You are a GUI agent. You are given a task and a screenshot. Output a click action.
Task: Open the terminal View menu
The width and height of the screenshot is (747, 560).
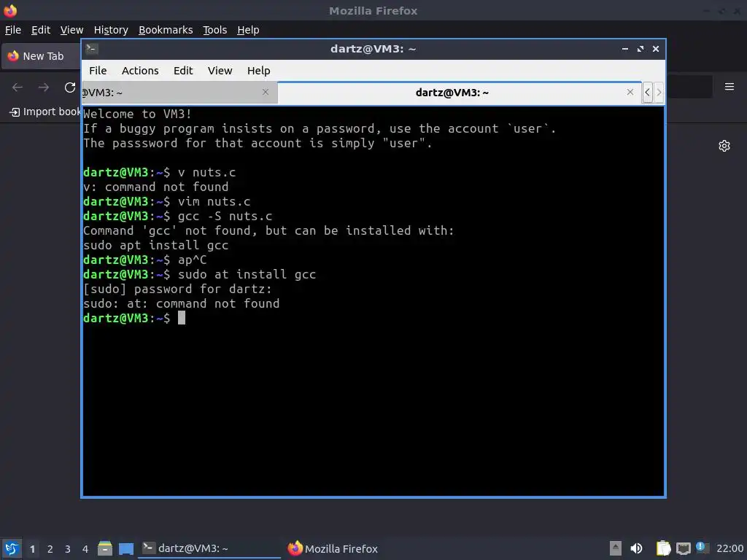click(220, 71)
